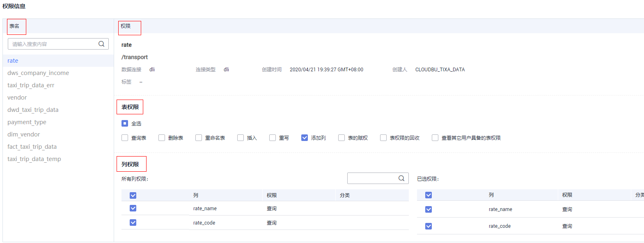Select dws_company_income table in list
This screenshot has width=644, height=243.
[38, 73]
